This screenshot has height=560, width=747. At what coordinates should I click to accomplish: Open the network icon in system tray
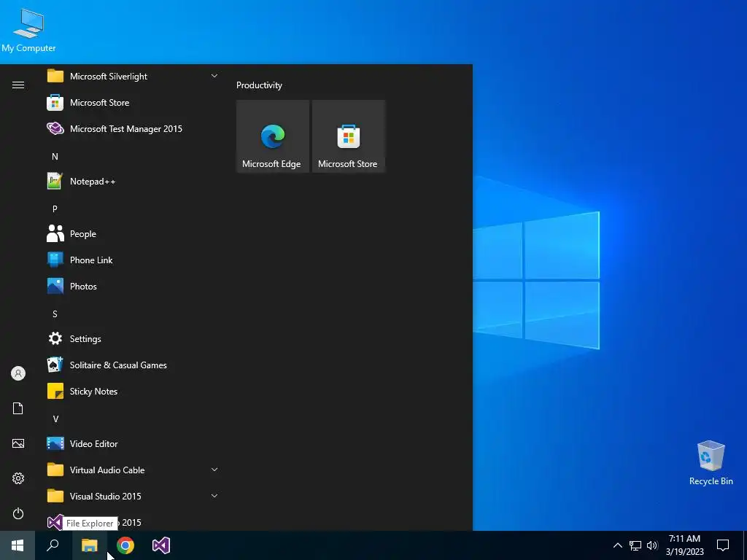point(635,545)
